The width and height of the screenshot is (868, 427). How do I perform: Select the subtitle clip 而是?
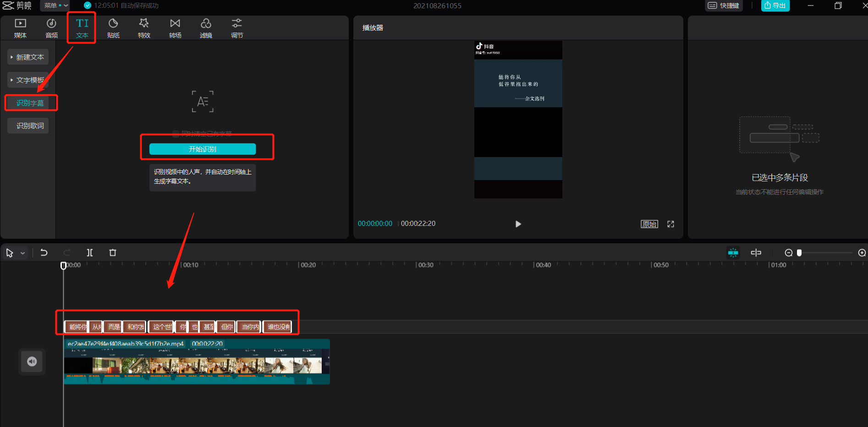click(113, 327)
